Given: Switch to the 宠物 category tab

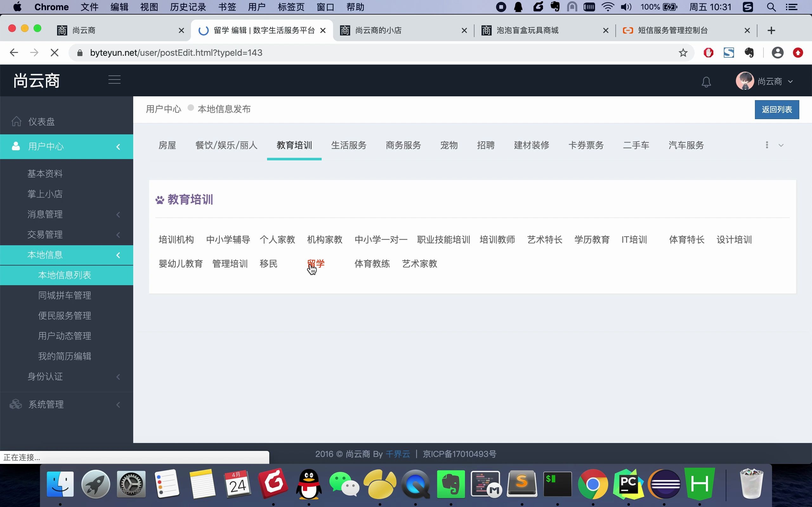Looking at the screenshot, I should 449,145.
